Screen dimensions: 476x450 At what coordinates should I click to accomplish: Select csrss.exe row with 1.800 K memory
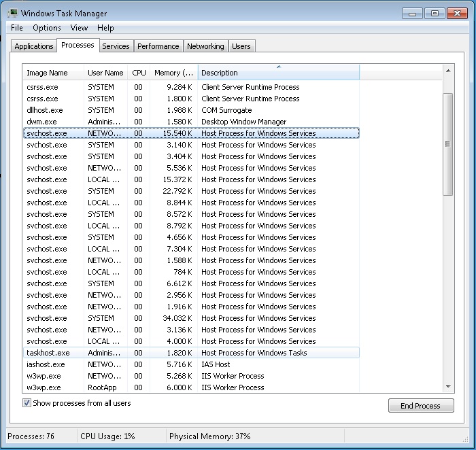tap(191, 99)
